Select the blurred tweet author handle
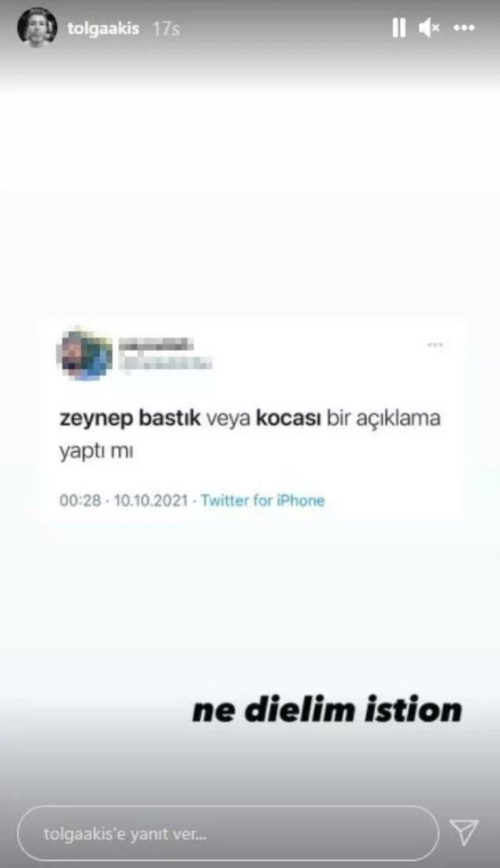 point(166,363)
